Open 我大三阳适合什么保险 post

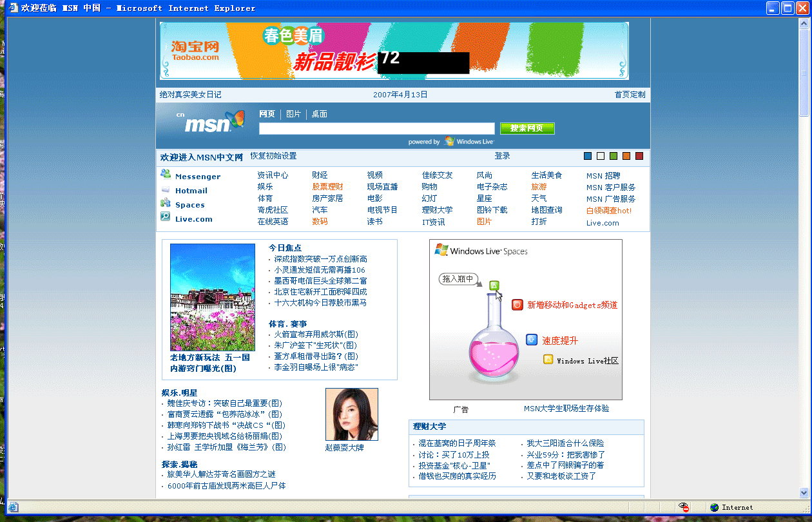[566, 443]
